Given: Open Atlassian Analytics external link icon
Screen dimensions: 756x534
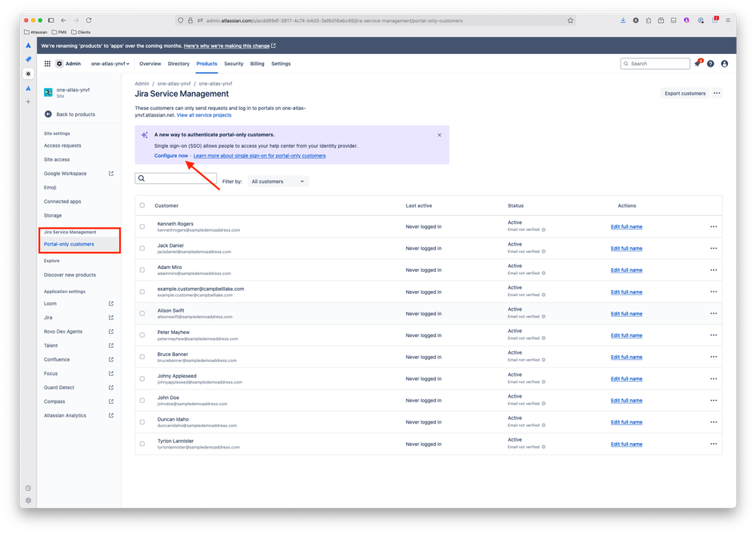Looking at the screenshot, I should 111,415.
